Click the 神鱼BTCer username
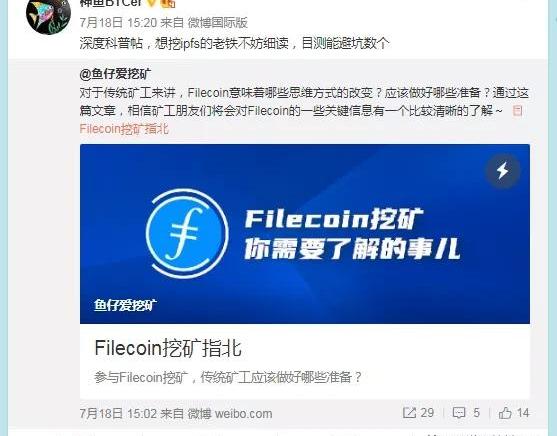Viewport: 557px width, 436px height. coord(110,3)
